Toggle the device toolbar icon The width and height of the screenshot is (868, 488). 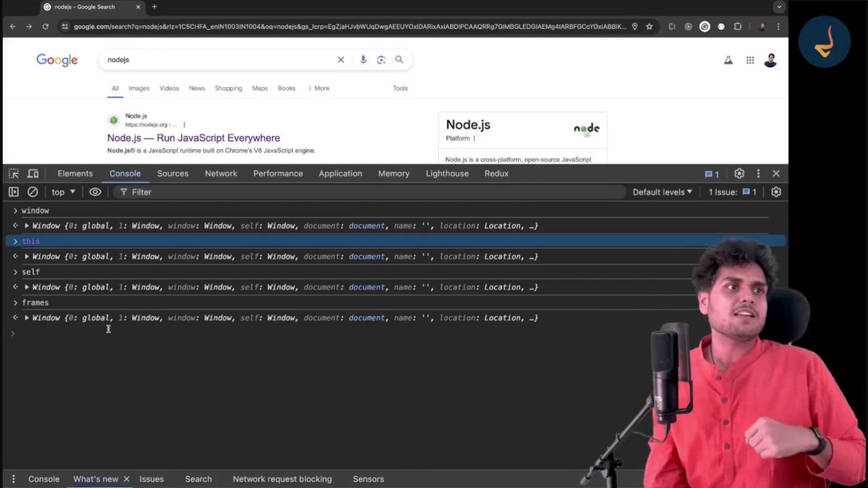[33, 174]
